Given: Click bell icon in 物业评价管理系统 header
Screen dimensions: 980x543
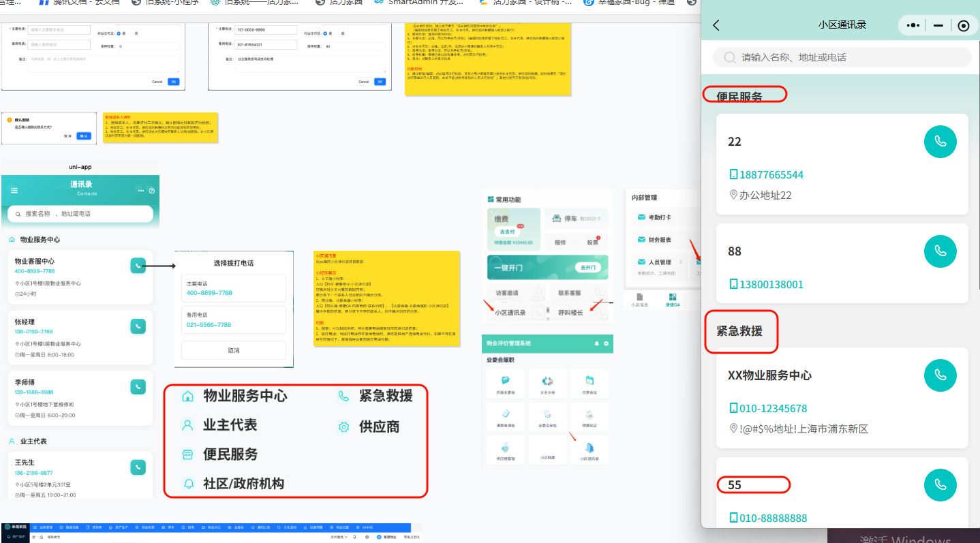Looking at the screenshot, I should coord(597,343).
